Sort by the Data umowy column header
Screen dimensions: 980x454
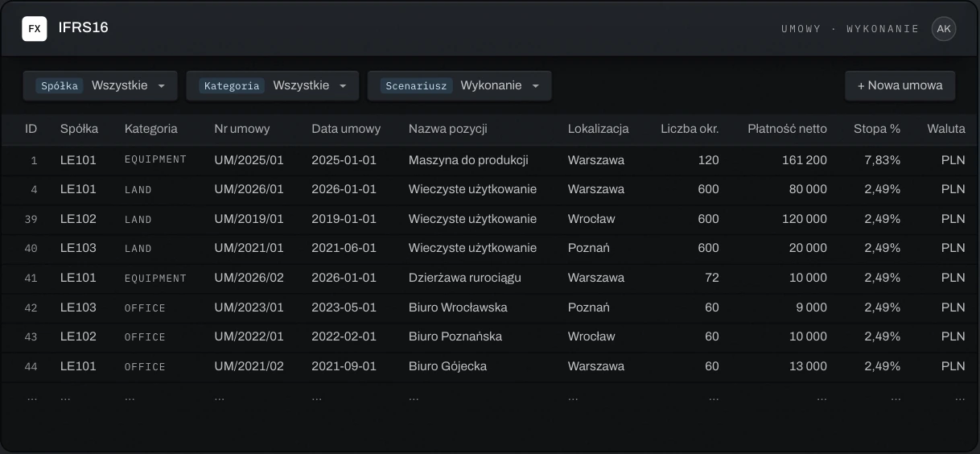346,129
